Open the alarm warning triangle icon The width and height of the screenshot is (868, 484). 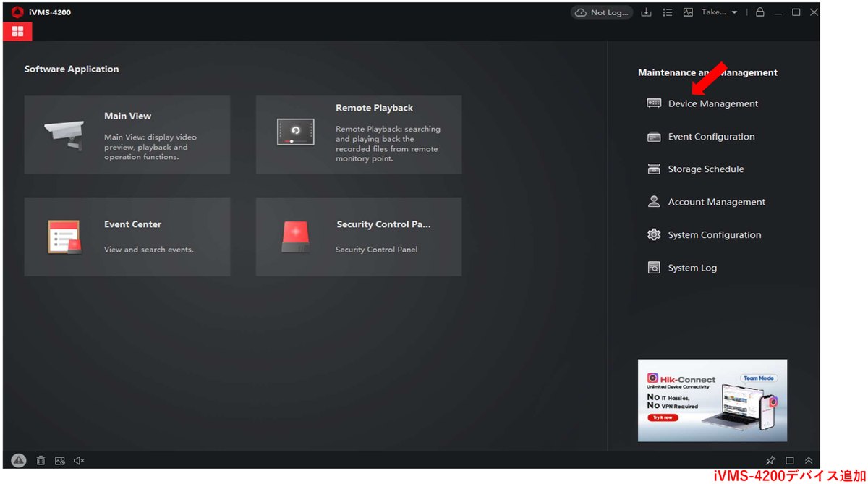pos(19,460)
